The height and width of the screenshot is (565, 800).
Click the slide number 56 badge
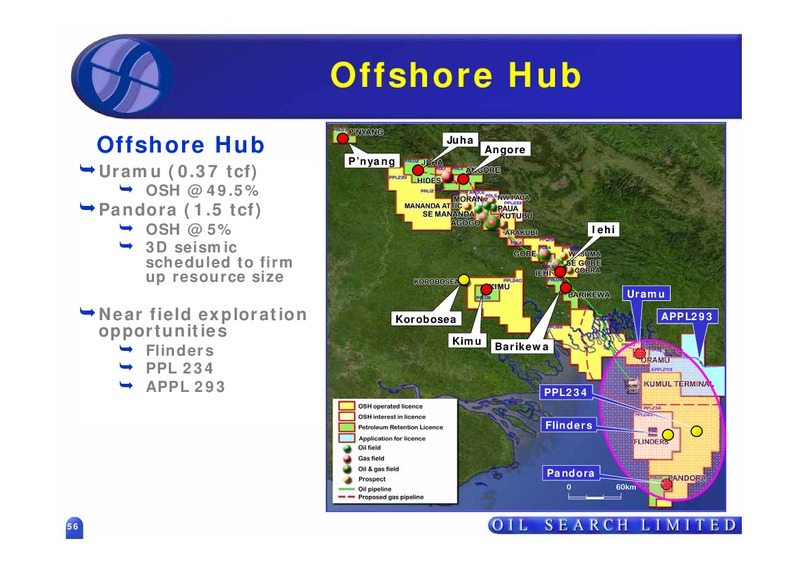pos(74,527)
